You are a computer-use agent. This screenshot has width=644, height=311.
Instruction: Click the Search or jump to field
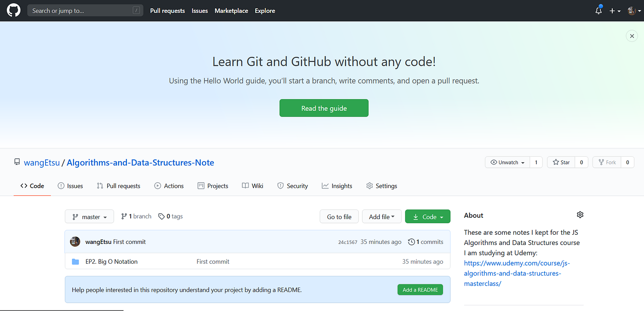coord(85,10)
